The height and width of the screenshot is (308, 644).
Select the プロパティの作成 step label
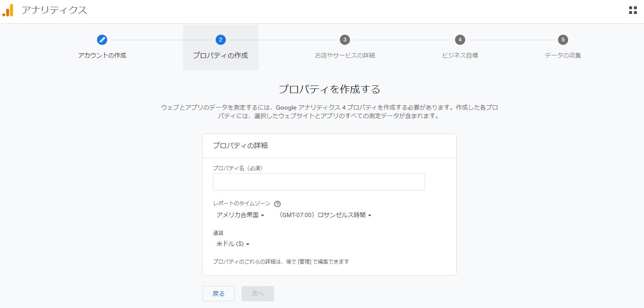point(220,55)
